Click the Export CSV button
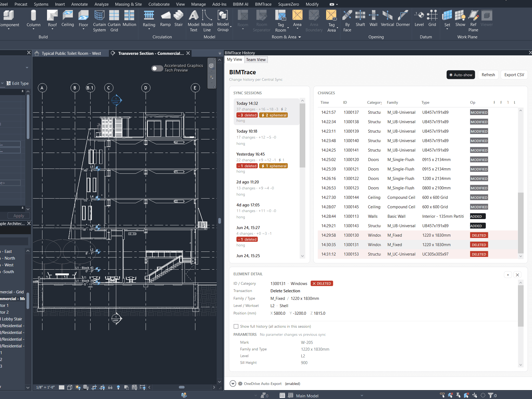 click(x=514, y=75)
